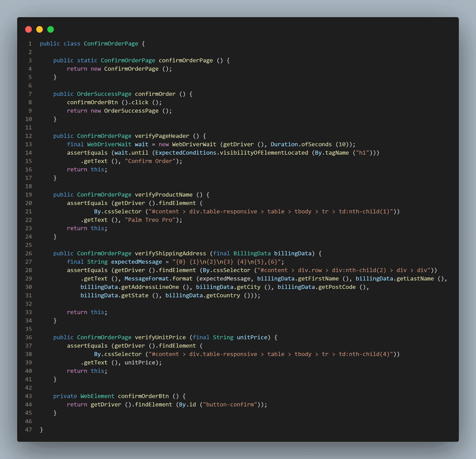Select the ConfirmOrderPage class name on line 1
The width and height of the screenshot is (476, 459).
[x=110, y=43]
